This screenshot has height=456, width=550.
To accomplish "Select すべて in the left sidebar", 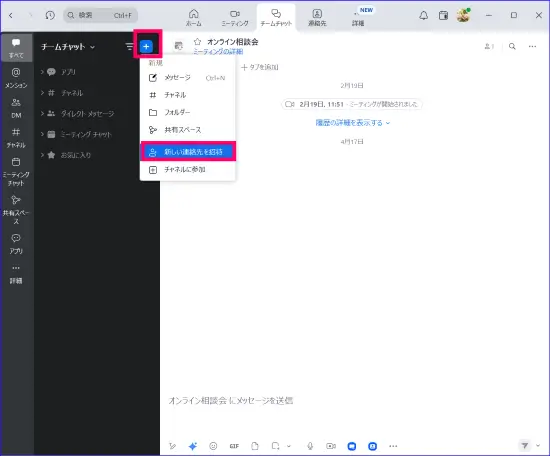I will pyautogui.click(x=16, y=48).
